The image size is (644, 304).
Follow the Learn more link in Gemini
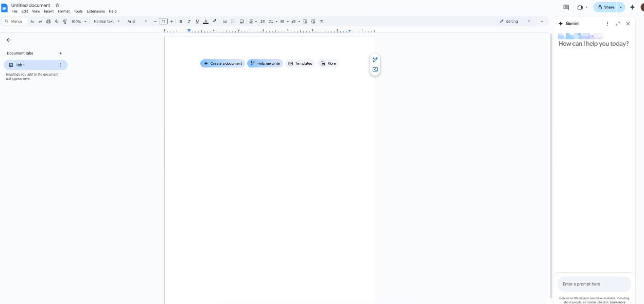[618, 302]
